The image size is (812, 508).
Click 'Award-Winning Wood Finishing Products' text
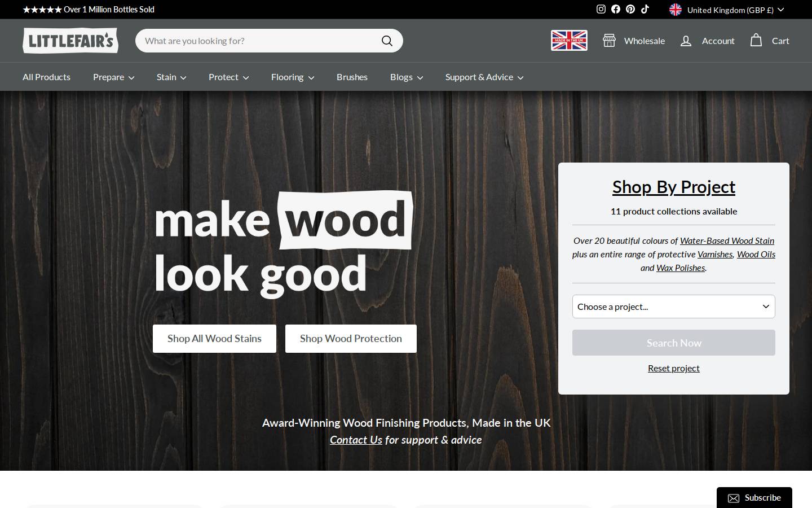[x=365, y=423]
